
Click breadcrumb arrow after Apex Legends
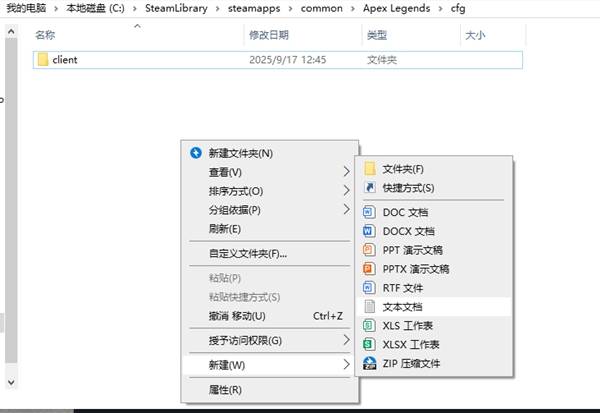coord(440,9)
